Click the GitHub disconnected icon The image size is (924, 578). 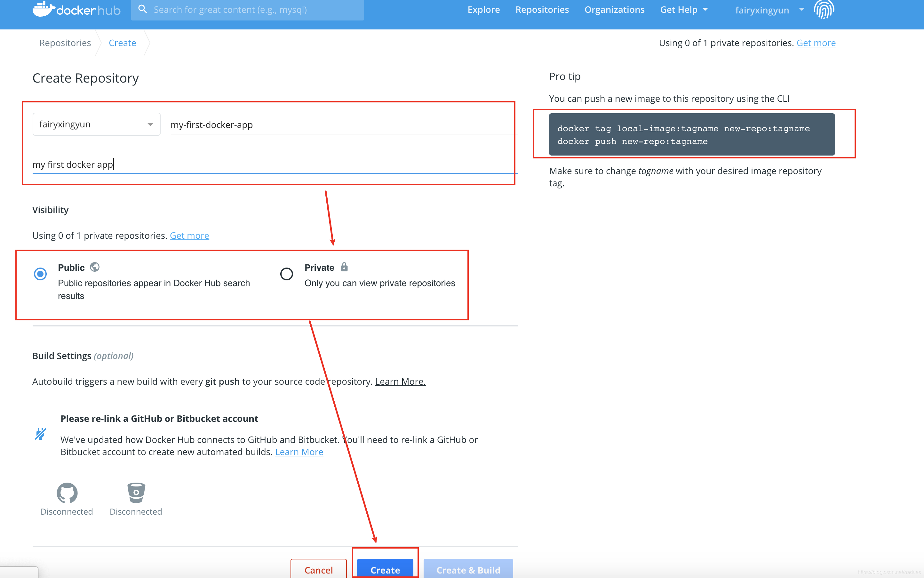point(68,492)
